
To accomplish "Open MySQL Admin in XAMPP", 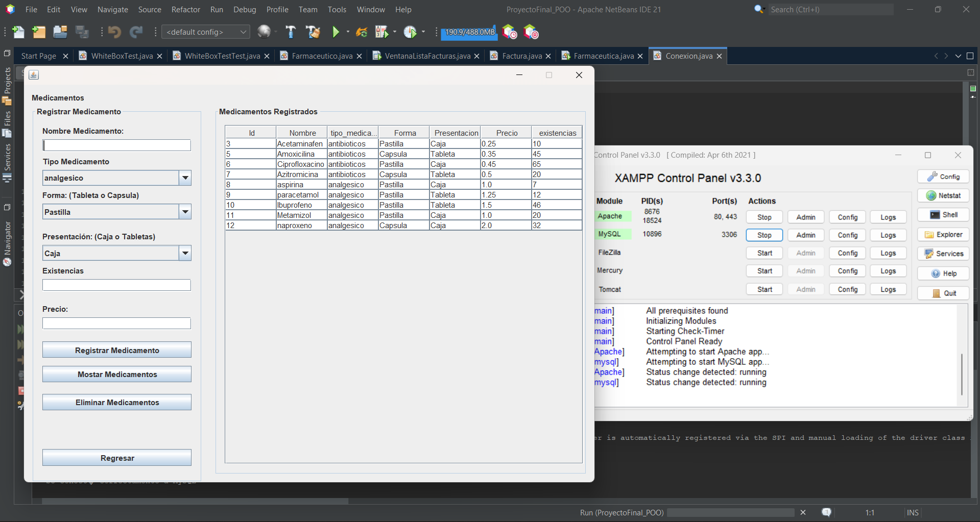I will 805,235.
